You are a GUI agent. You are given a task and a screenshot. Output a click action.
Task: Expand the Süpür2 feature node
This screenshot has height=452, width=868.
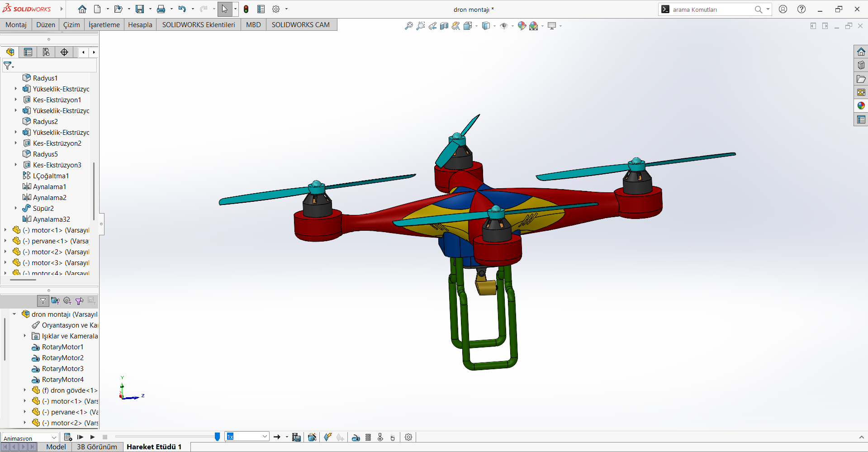16,208
